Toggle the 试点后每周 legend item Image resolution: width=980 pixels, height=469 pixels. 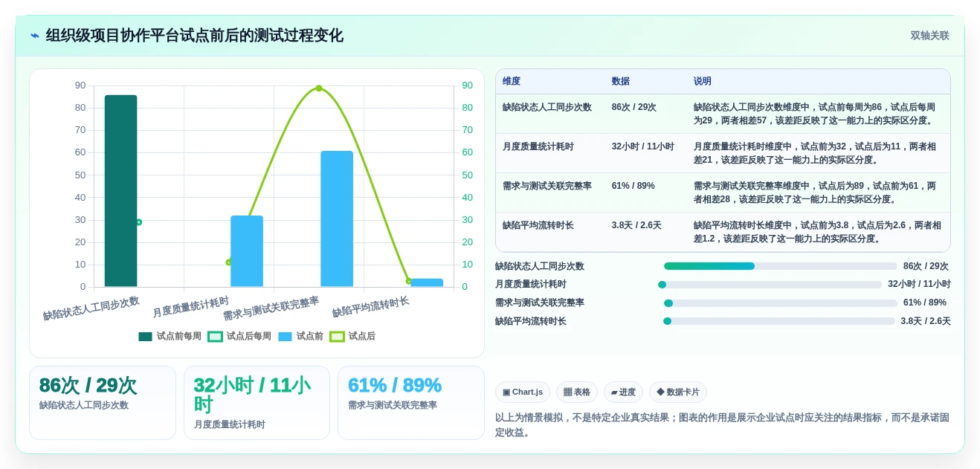(x=239, y=336)
